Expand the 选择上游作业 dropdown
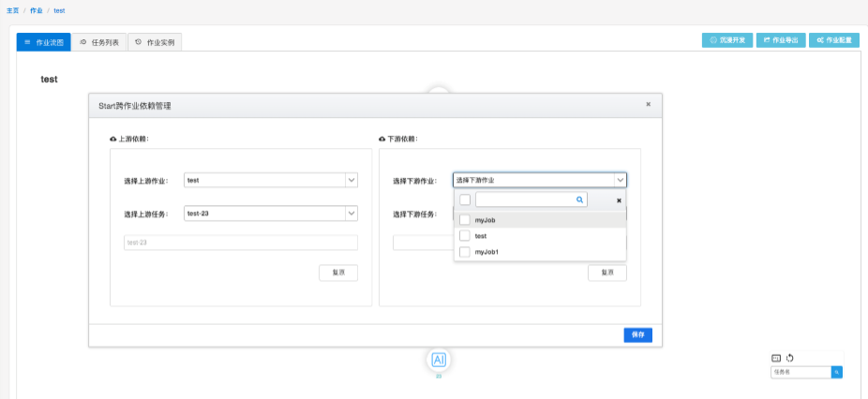The image size is (868, 399). 271,180
